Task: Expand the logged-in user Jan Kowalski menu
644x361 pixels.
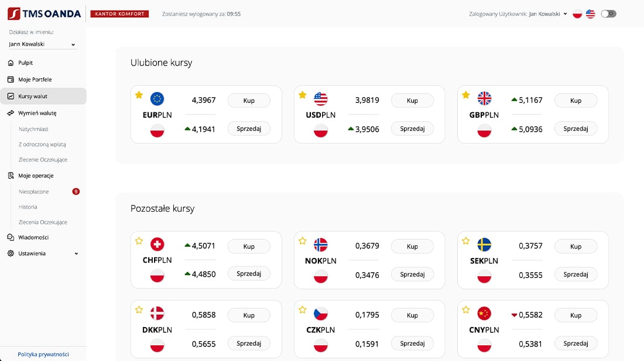Action: tap(565, 14)
